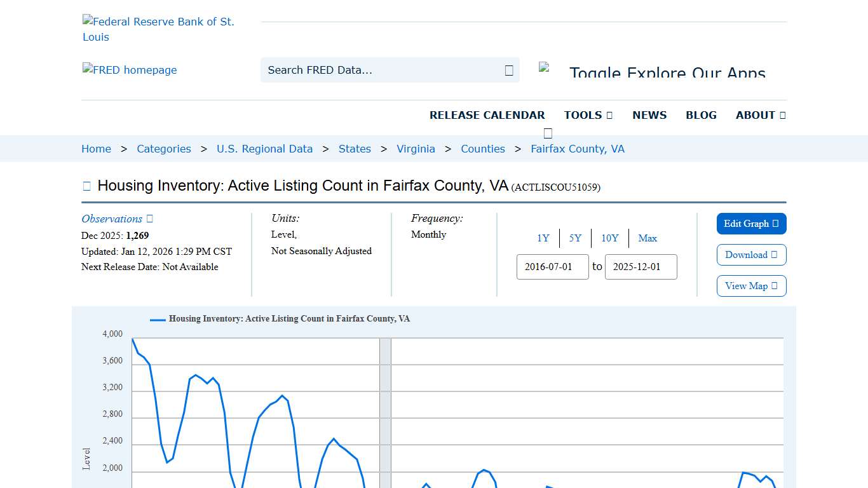
Task: Open the NEWS menu item
Action: pyautogui.click(x=649, y=115)
